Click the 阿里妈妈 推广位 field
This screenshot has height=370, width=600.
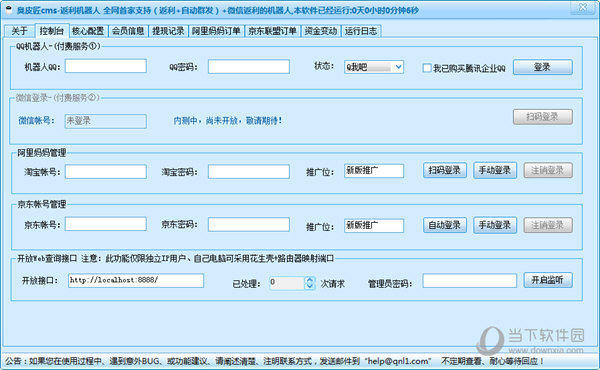[374, 171]
